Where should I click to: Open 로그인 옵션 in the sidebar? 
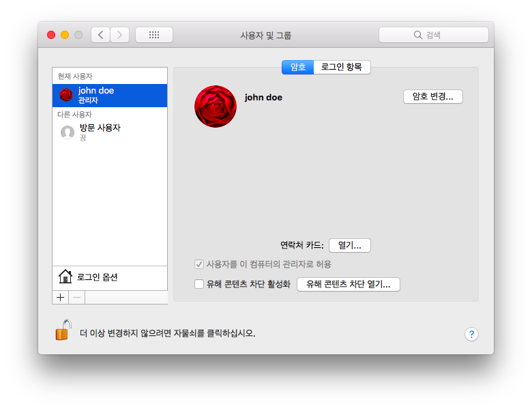[110, 277]
